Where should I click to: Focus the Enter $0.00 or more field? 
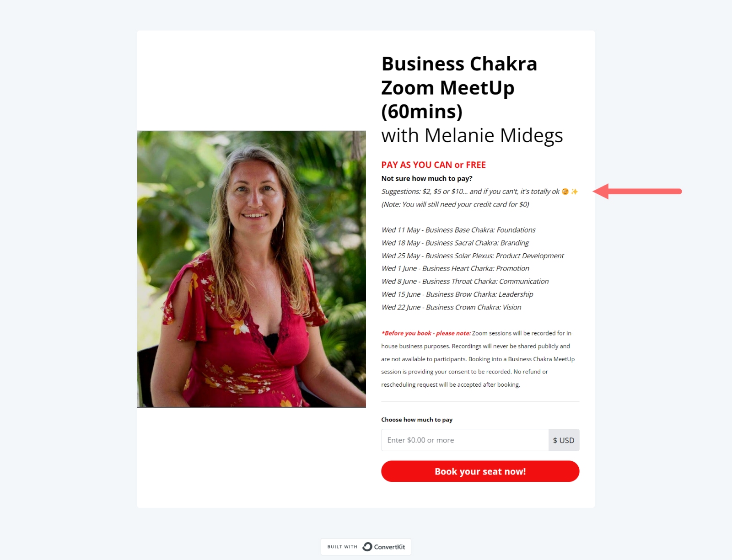coord(465,440)
